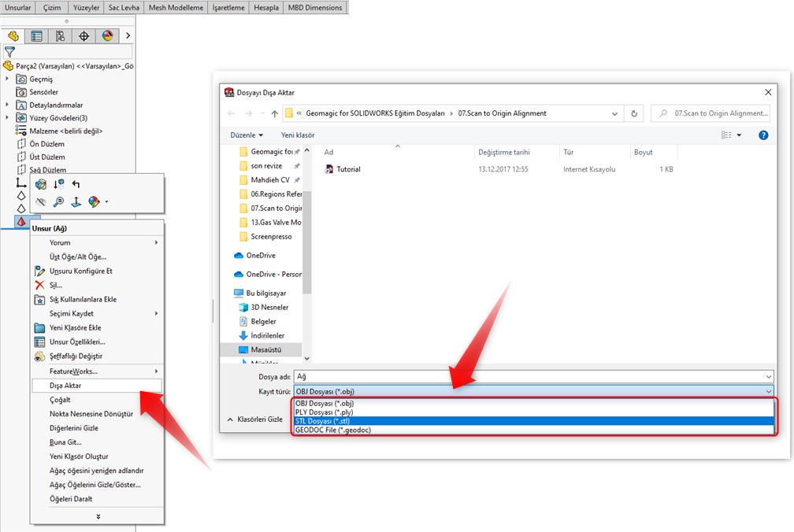Click the back-arrow icon in context toolbar
Viewport: 794px width, 532px height.
(x=76, y=184)
